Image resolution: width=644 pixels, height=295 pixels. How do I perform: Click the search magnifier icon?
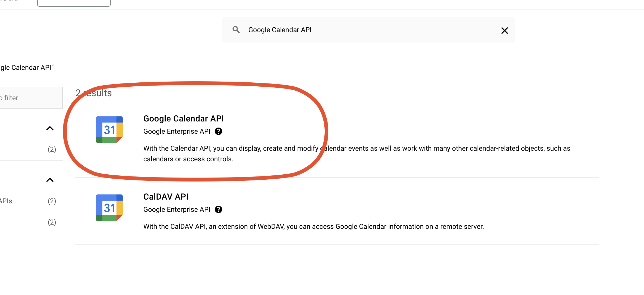coord(236,30)
